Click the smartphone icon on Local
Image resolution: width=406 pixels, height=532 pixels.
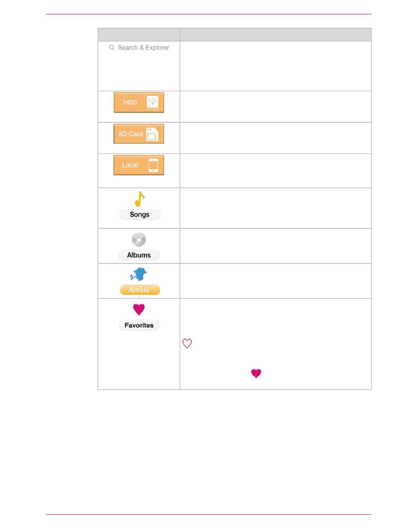click(153, 166)
